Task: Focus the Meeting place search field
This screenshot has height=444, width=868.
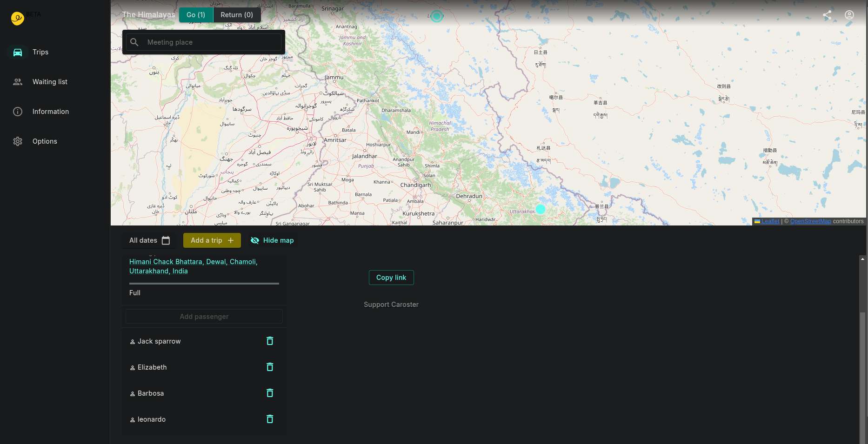Action: pos(204,42)
